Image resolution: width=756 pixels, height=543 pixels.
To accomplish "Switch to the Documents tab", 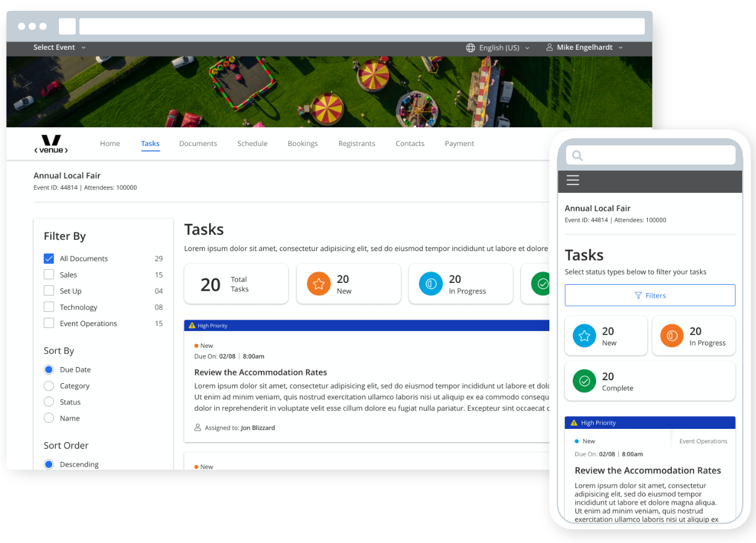I will tap(198, 144).
